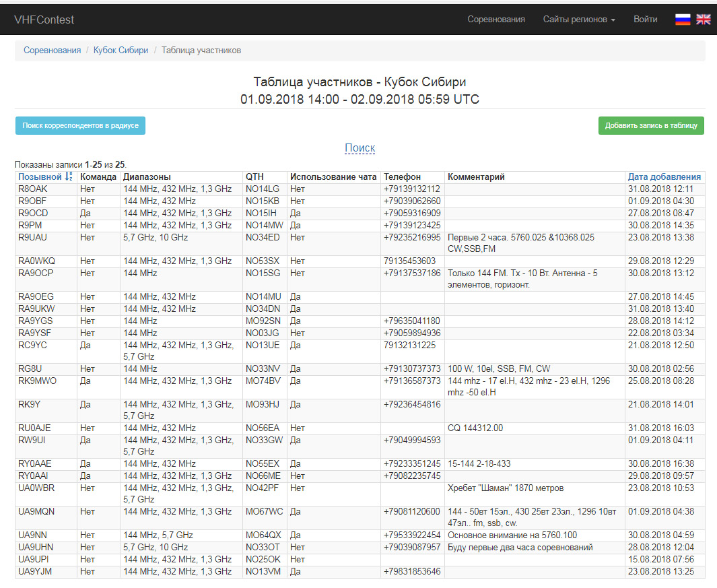Sort table by Позывной column header
This screenshot has height=588, width=717.
pos(40,177)
